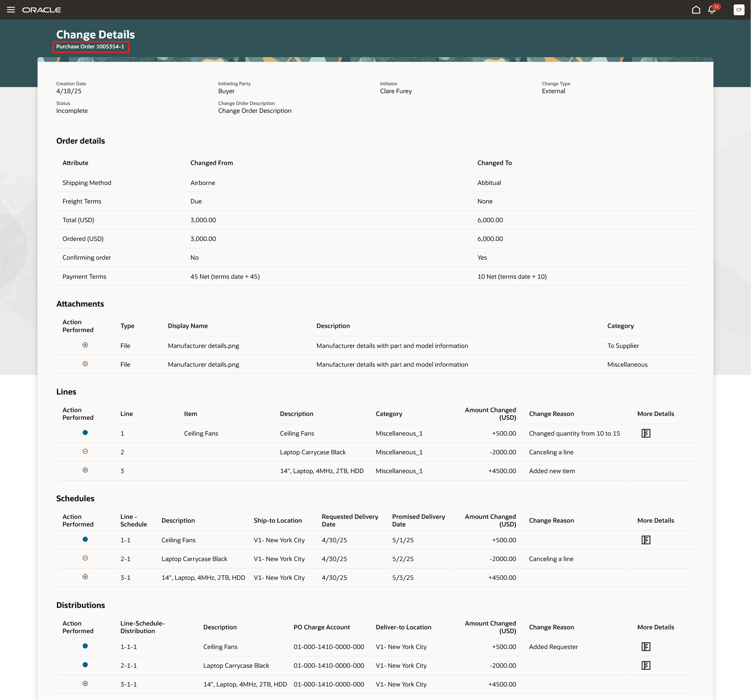751x700 pixels.
Task: Select the Change Order Description text
Action: (255, 111)
